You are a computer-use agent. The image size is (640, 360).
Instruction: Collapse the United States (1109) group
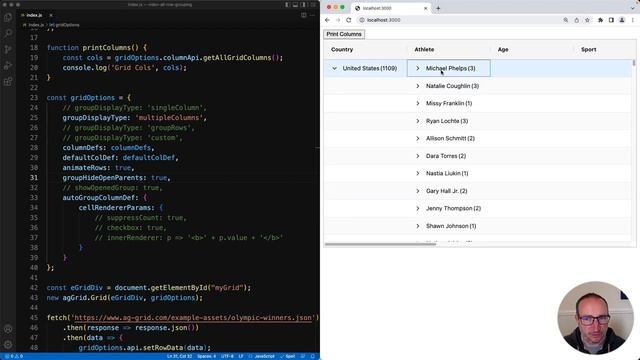pyautogui.click(x=334, y=69)
